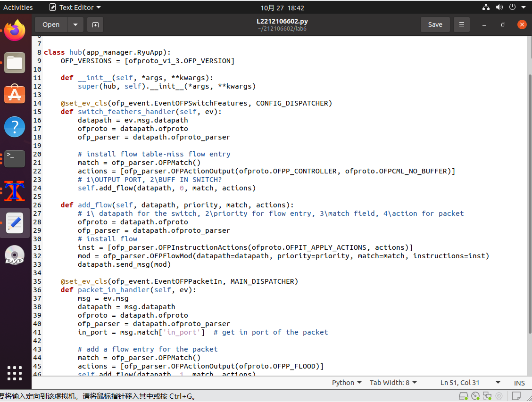Viewport: 532px width, 402px height.
Task: Click the line containing OFPCML_NO_BUFFER
Action: point(266,171)
